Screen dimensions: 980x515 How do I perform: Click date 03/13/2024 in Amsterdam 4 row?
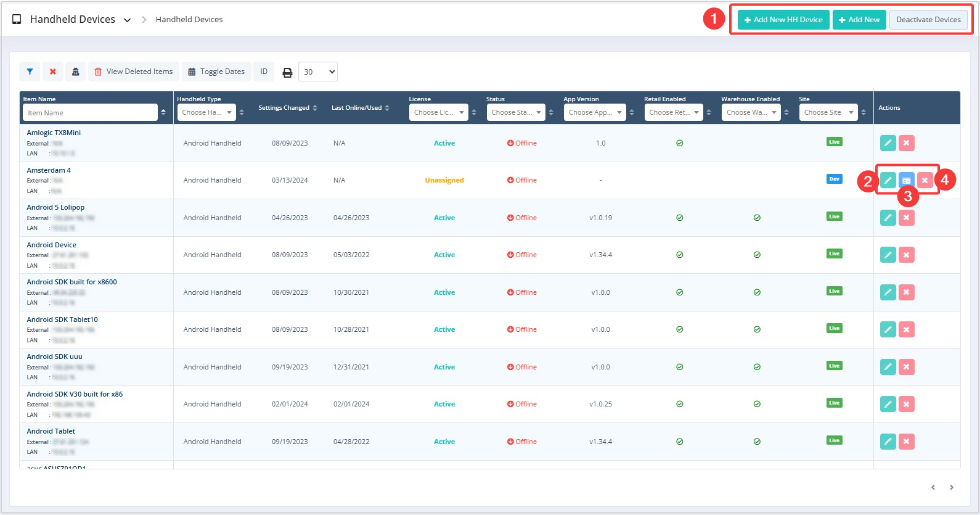290,180
